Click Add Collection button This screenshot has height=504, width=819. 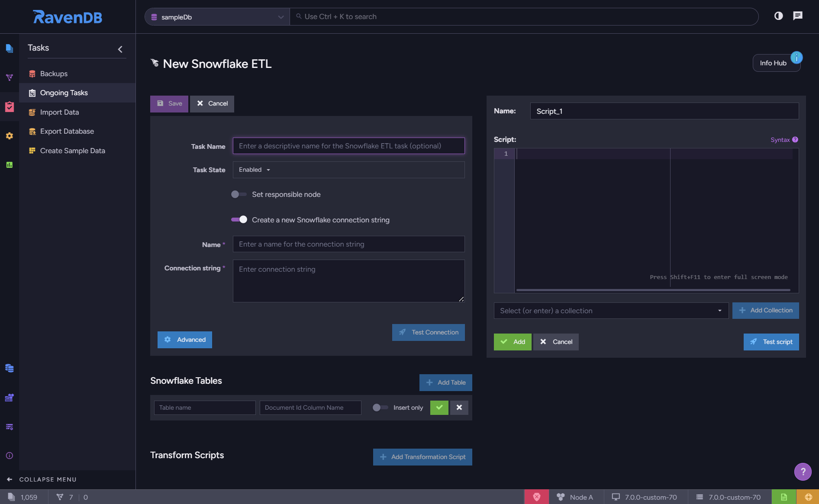[765, 310]
